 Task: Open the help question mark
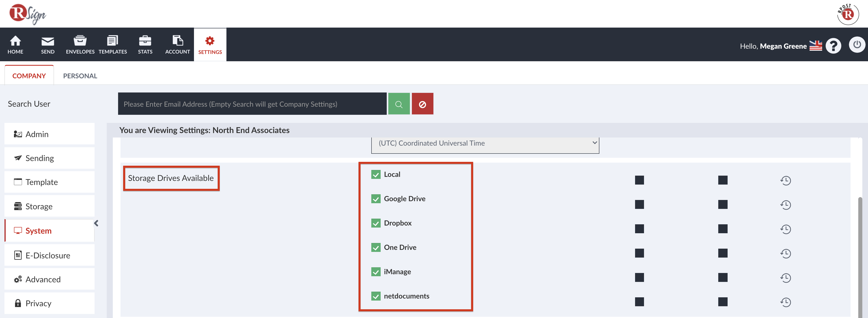click(834, 46)
